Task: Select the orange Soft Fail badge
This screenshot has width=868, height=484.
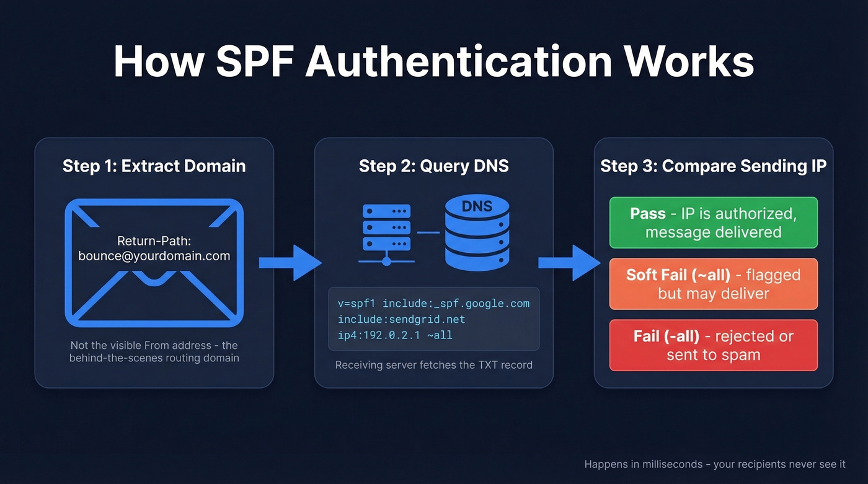Action: pos(713,284)
